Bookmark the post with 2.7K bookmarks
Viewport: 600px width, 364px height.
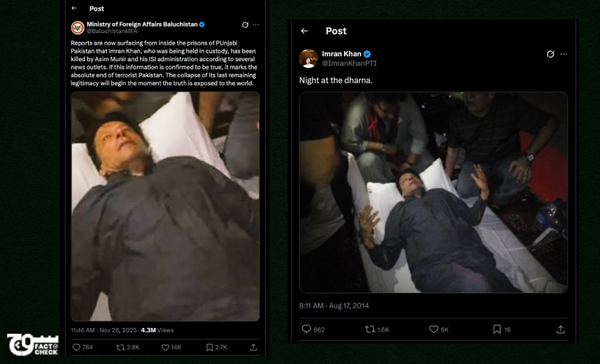tap(209, 347)
